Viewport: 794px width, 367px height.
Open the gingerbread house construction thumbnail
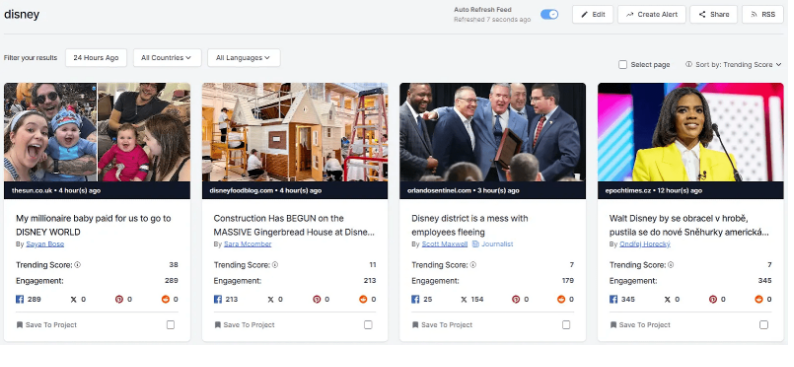(295, 132)
